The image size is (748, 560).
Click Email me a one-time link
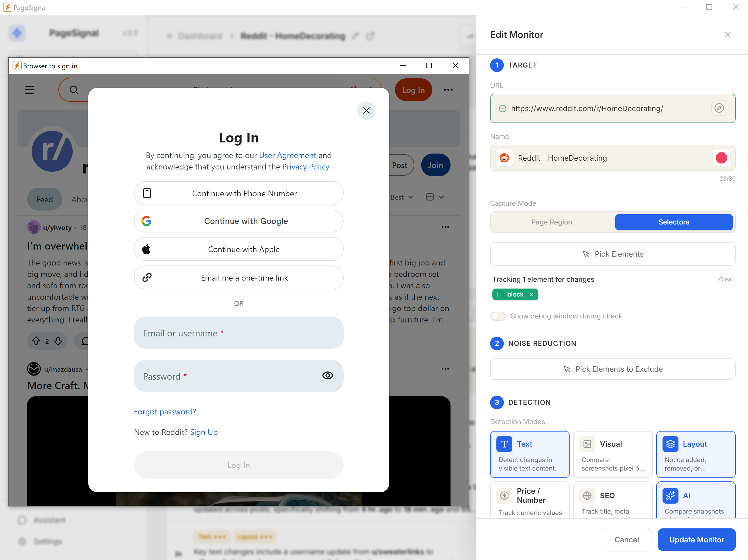point(239,277)
